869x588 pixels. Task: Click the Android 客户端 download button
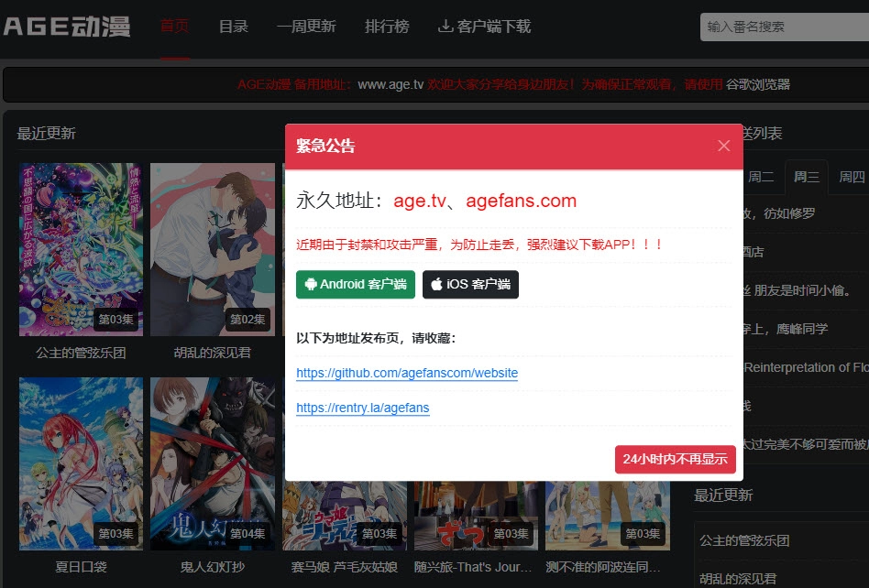pos(356,285)
